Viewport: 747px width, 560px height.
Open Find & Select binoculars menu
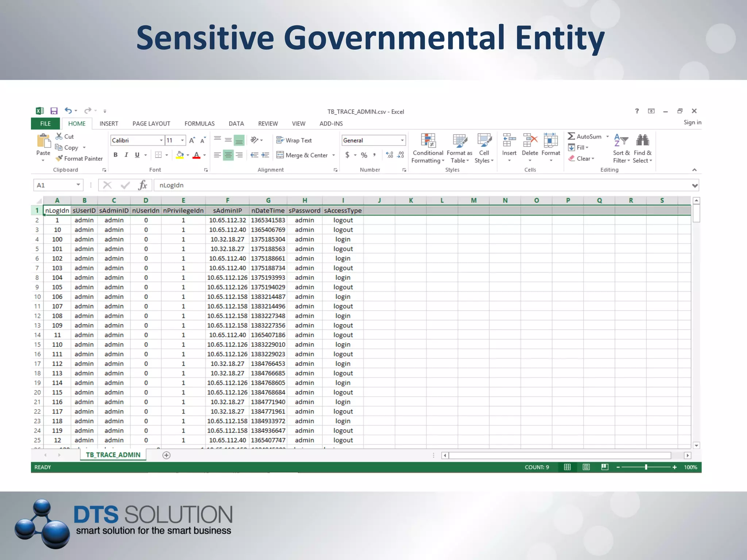point(642,148)
